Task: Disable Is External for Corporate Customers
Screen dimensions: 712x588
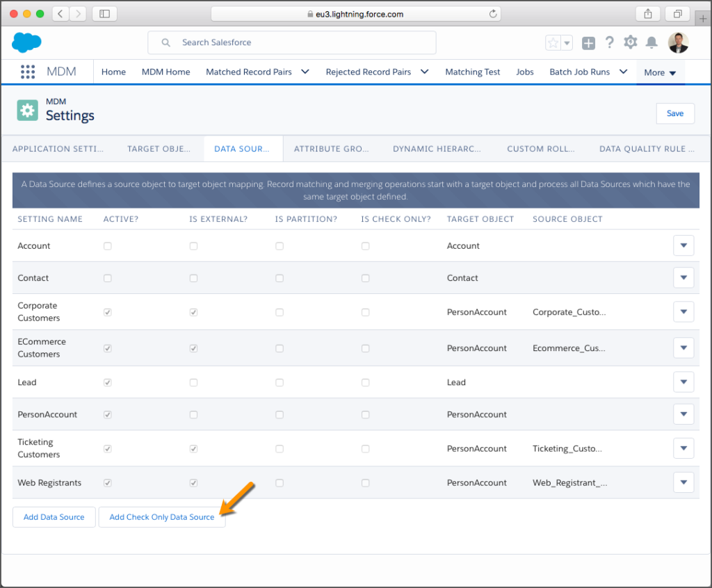Action: tap(193, 312)
